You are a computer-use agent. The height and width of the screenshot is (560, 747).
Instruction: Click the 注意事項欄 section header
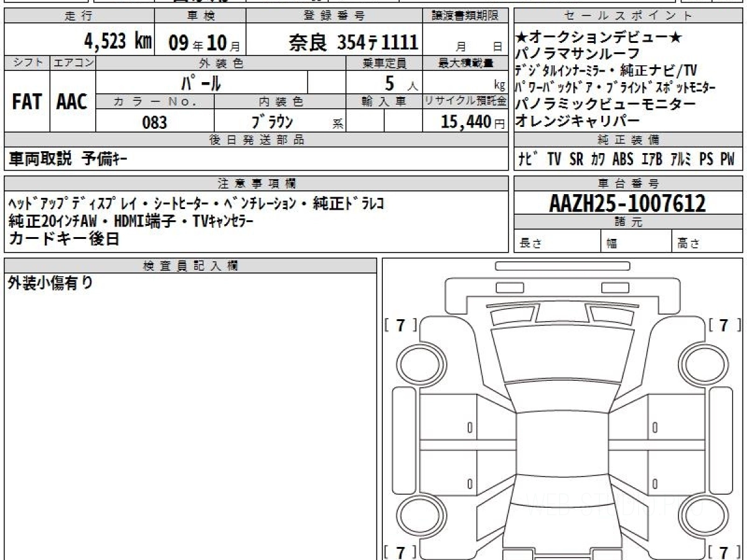(256, 184)
